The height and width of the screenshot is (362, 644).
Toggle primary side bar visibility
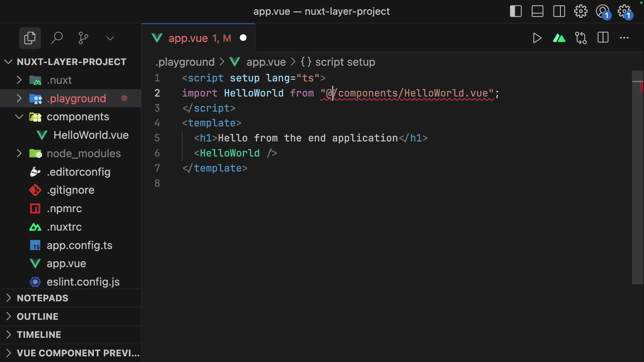[516, 11]
